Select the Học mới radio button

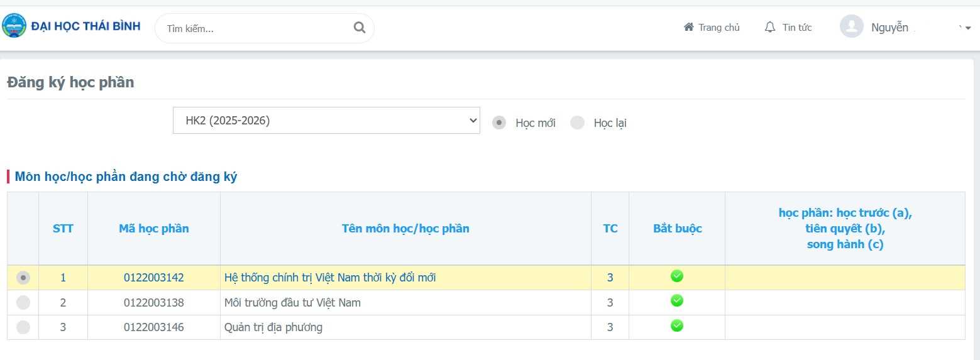(x=499, y=123)
